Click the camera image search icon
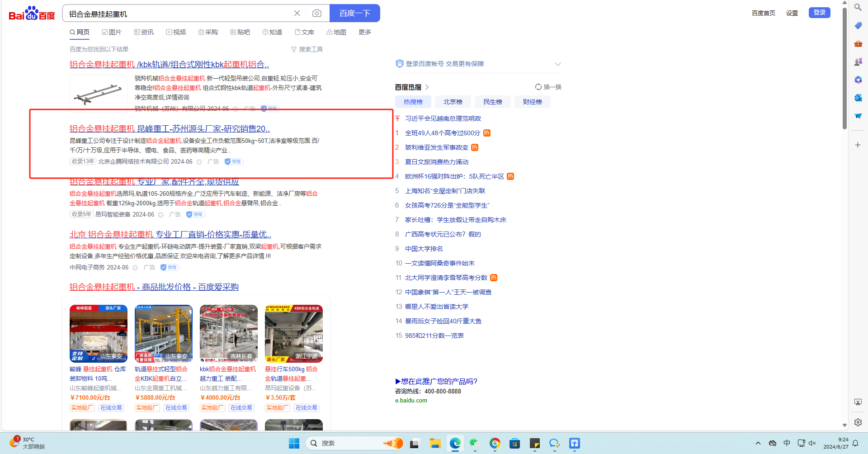The image size is (868, 454). point(317,14)
